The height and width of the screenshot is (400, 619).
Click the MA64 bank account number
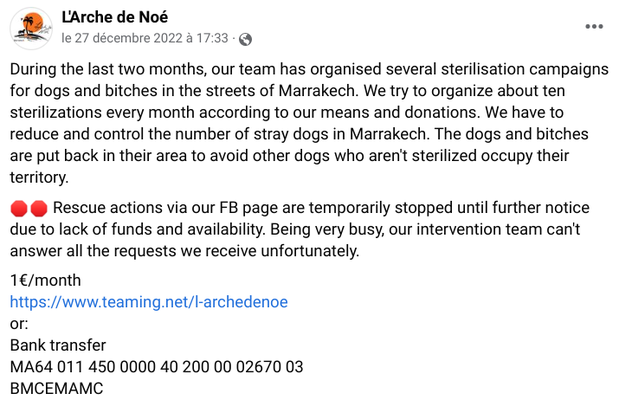pos(156,367)
